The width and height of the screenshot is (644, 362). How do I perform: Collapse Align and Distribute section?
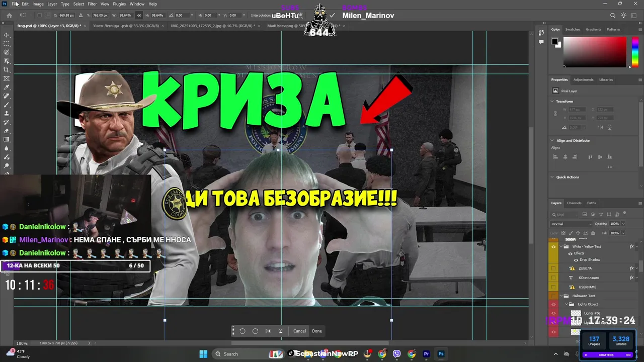(552, 140)
